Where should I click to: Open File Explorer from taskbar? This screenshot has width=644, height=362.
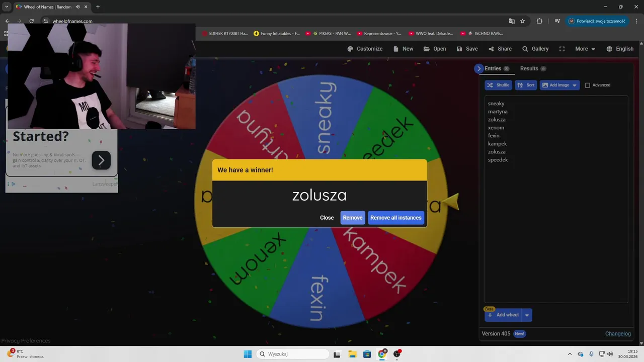click(352, 354)
